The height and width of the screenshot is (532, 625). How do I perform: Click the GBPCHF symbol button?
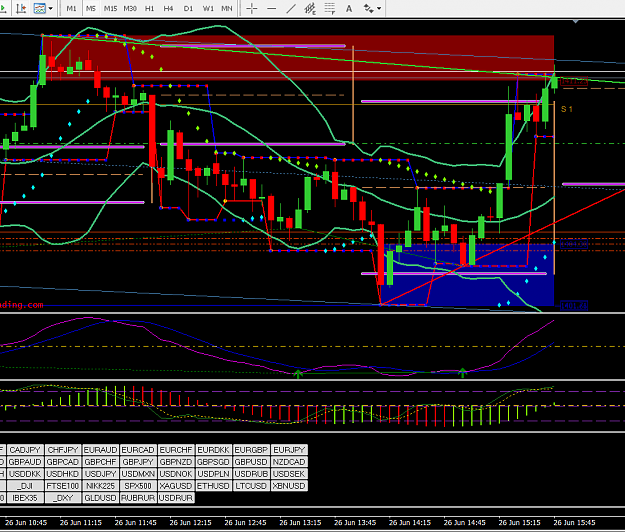coord(100,462)
